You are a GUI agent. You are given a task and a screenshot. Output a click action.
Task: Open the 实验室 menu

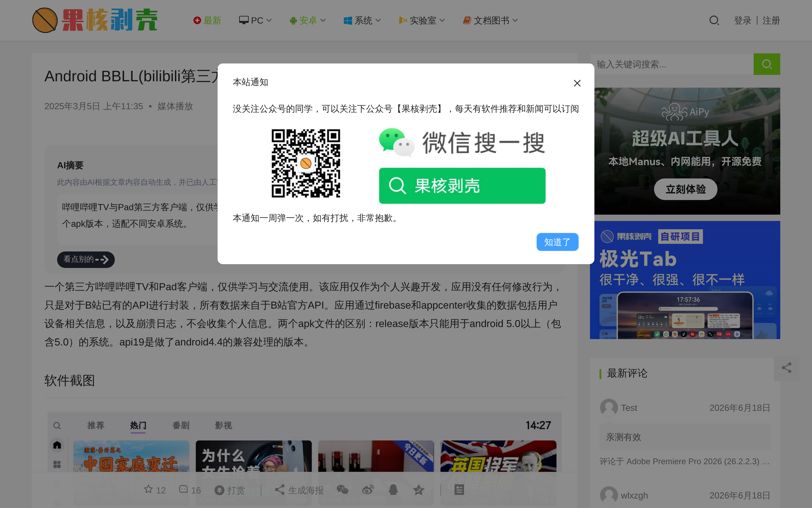point(417,21)
